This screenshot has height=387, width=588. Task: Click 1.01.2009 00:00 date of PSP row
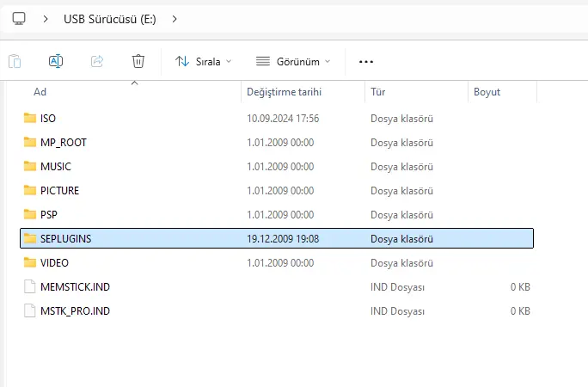pyautogui.click(x=280, y=214)
